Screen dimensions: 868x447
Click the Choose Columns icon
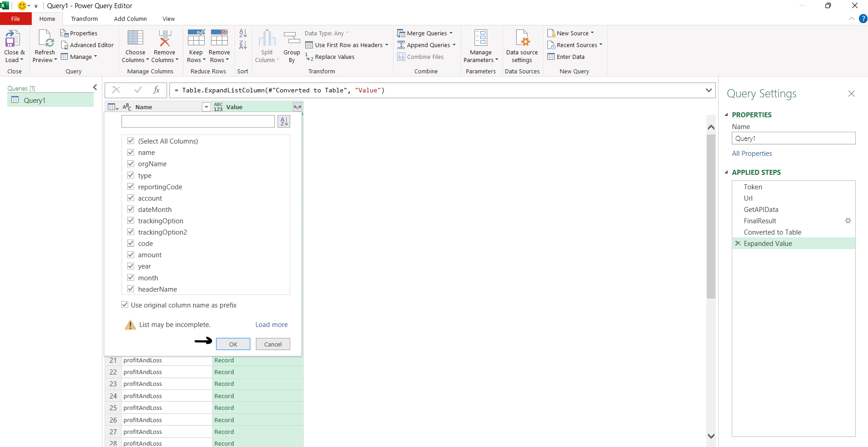[135, 38]
